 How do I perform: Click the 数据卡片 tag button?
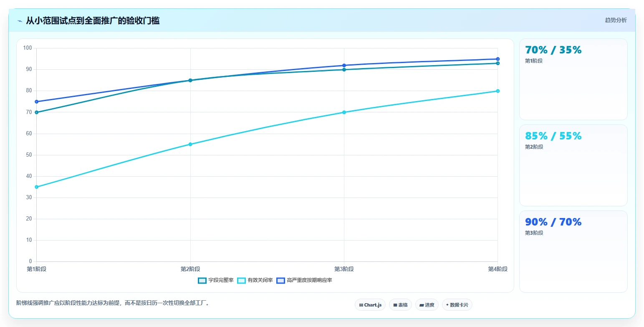(x=457, y=305)
